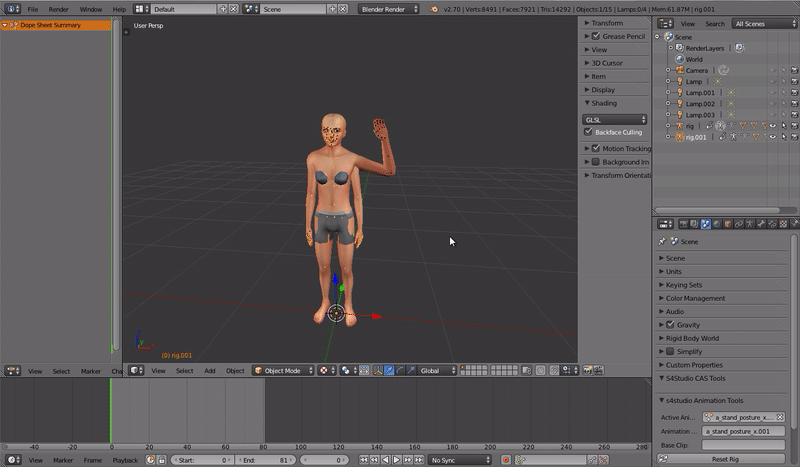The height and width of the screenshot is (467, 800).
Task: Open the No Sync playback dropdown
Action: tap(459, 460)
